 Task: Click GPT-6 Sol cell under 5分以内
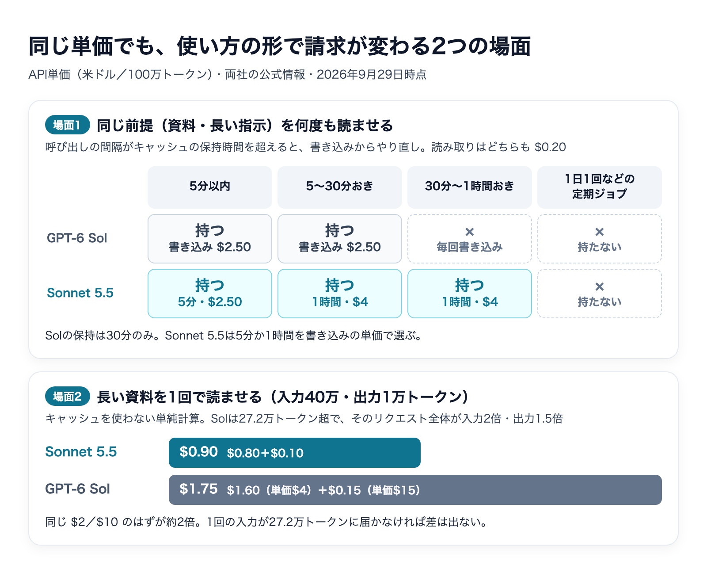(x=210, y=239)
